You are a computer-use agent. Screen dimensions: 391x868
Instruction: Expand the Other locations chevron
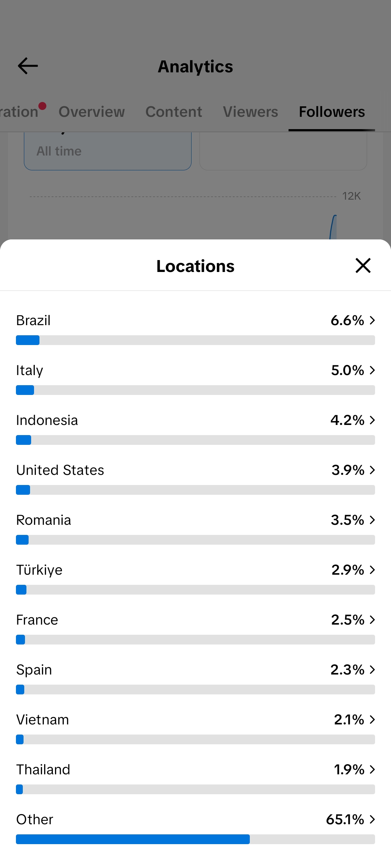372,819
